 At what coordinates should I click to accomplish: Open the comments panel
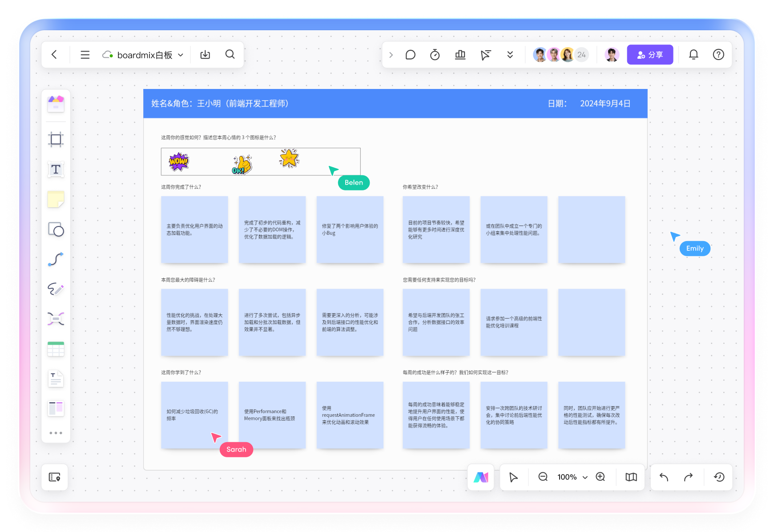(410, 55)
